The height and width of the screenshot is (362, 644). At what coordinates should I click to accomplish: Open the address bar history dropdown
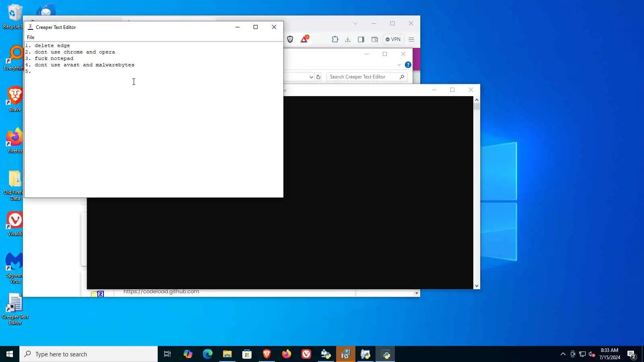[311, 77]
